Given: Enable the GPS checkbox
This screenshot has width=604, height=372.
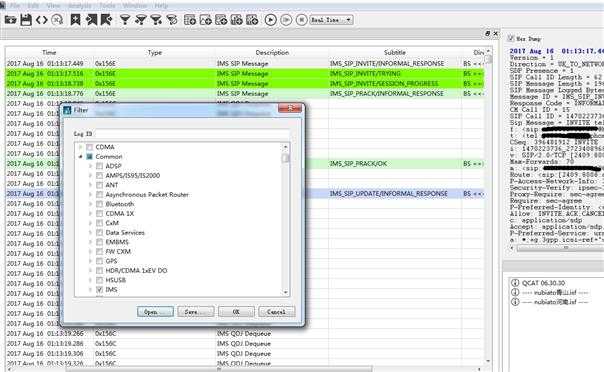Looking at the screenshot, I should (99, 261).
